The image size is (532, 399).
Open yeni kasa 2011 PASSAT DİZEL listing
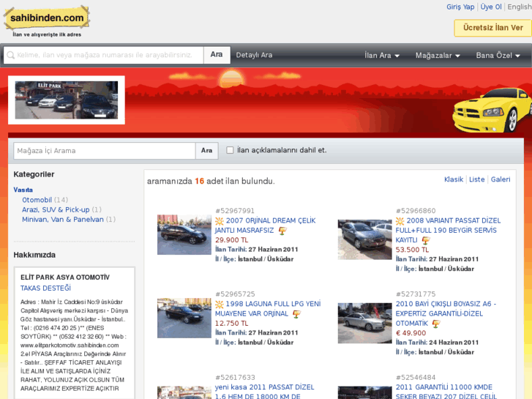[265, 392]
